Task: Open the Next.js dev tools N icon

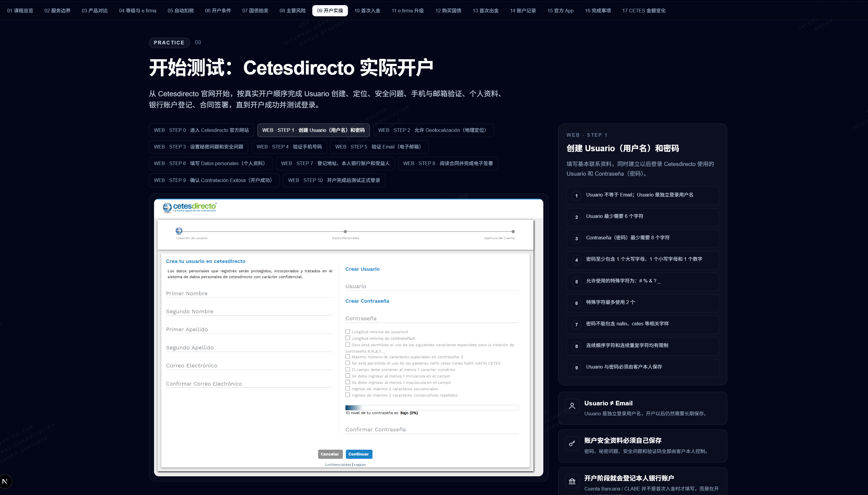Action: (x=5, y=481)
